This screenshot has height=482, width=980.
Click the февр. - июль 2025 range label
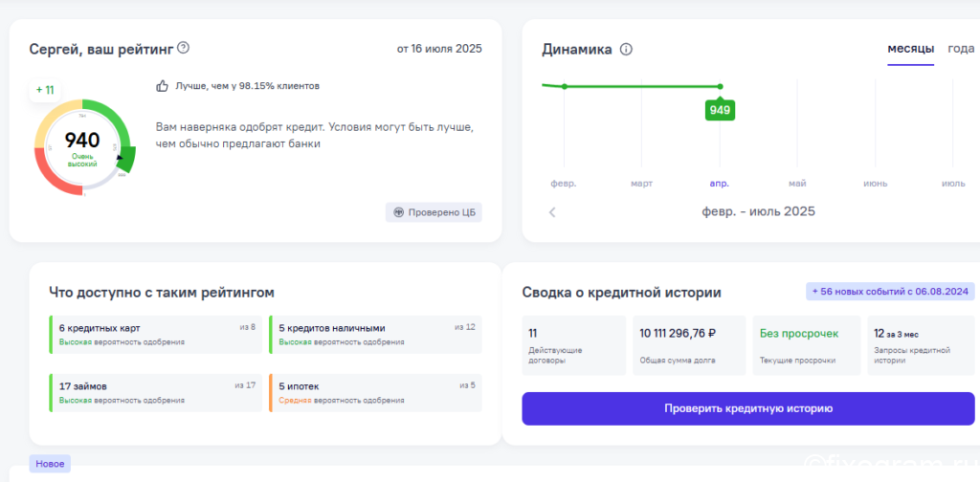[758, 211]
